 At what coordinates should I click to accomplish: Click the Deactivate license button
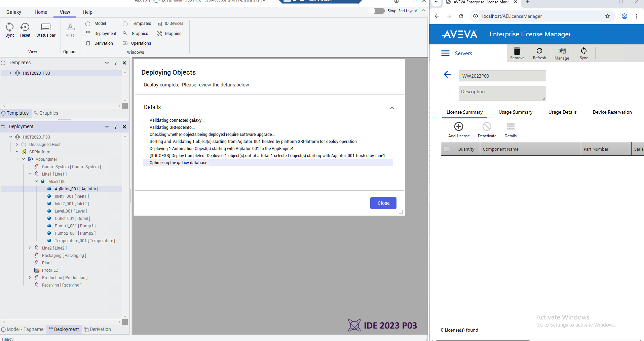487,130
